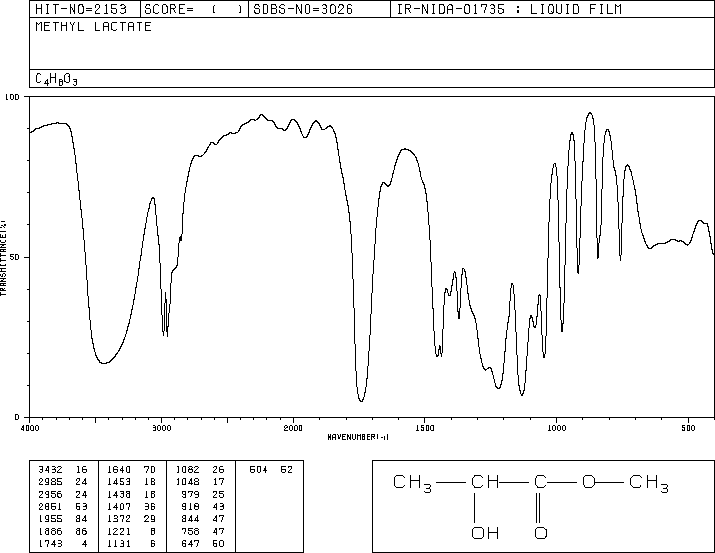
Task: Click the 50 transmittance axis label
Action: (16, 257)
